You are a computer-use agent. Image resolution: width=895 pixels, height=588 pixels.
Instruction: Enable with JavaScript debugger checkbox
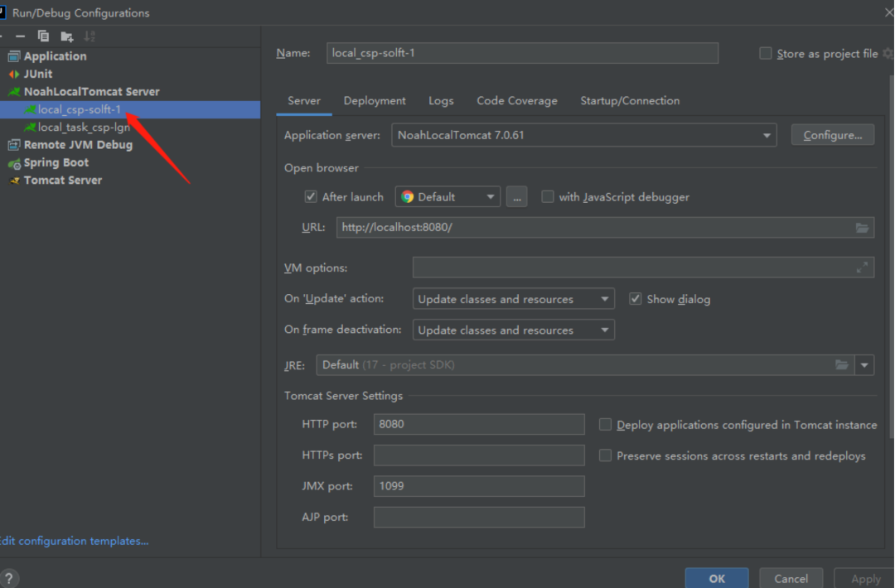coord(548,197)
